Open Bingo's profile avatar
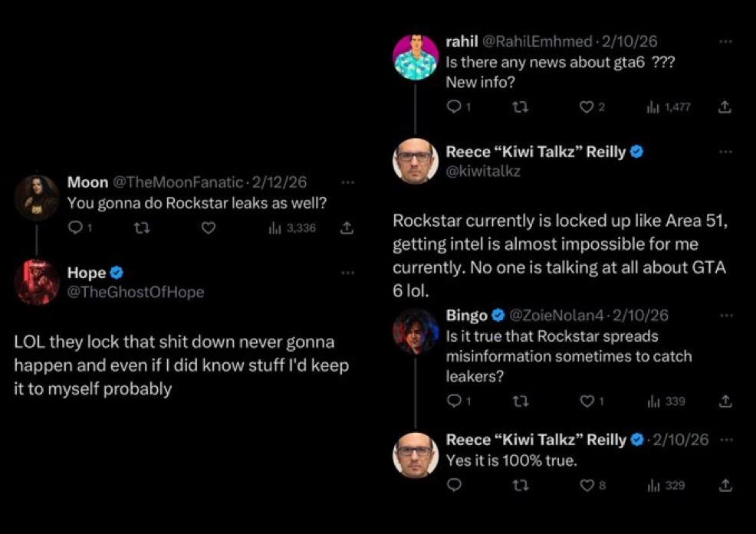The image size is (756, 534). 415,330
